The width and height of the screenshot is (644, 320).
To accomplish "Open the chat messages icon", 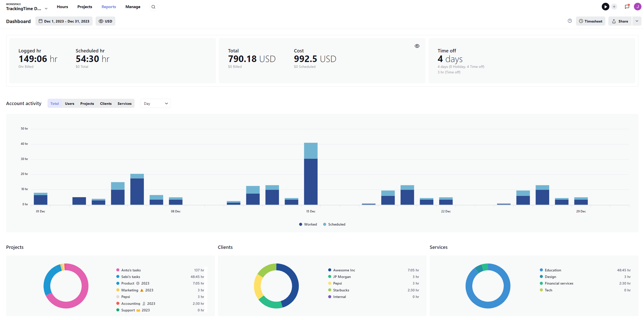I will point(627,7).
